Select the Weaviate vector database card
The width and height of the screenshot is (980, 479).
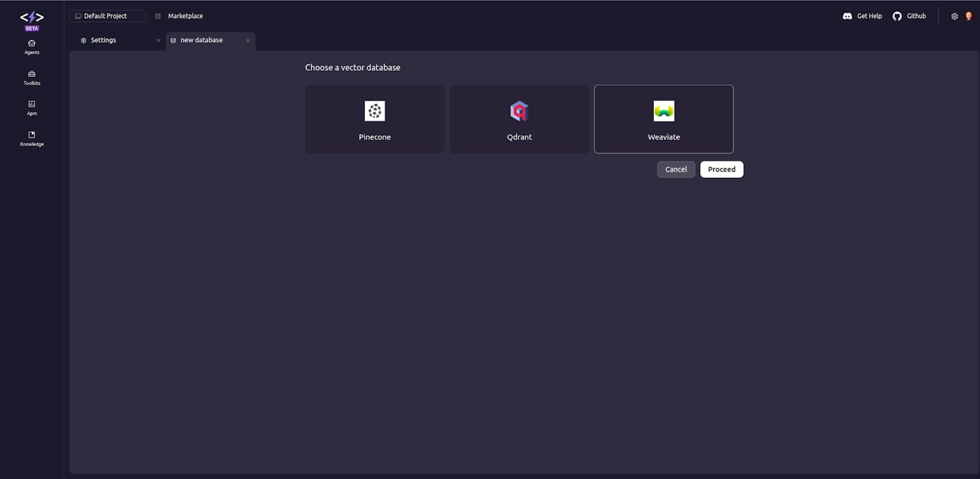(x=663, y=119)
